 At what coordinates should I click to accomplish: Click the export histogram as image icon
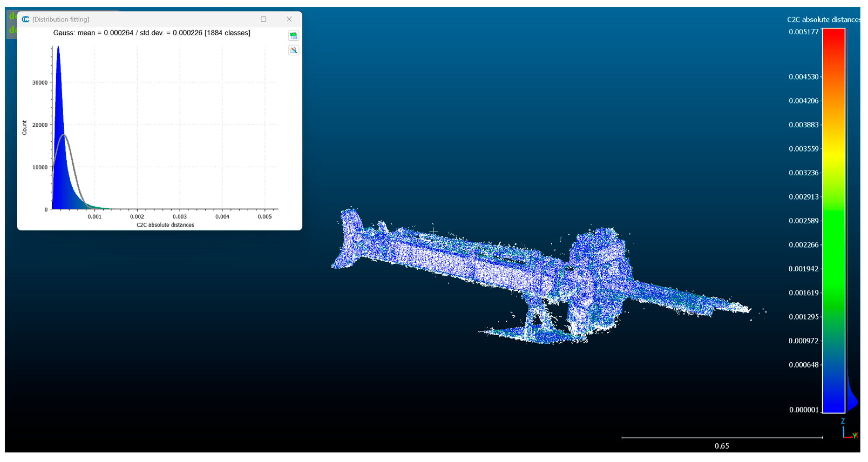coord(293,50)
